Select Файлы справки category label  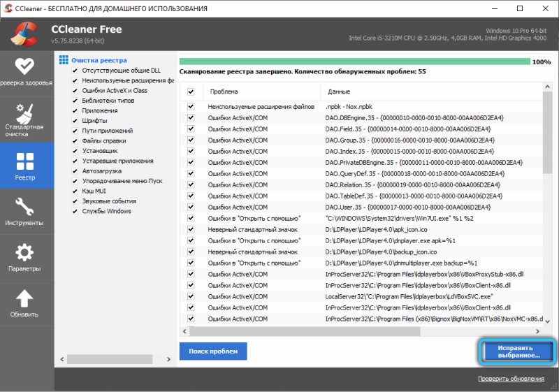coord(103,140)
